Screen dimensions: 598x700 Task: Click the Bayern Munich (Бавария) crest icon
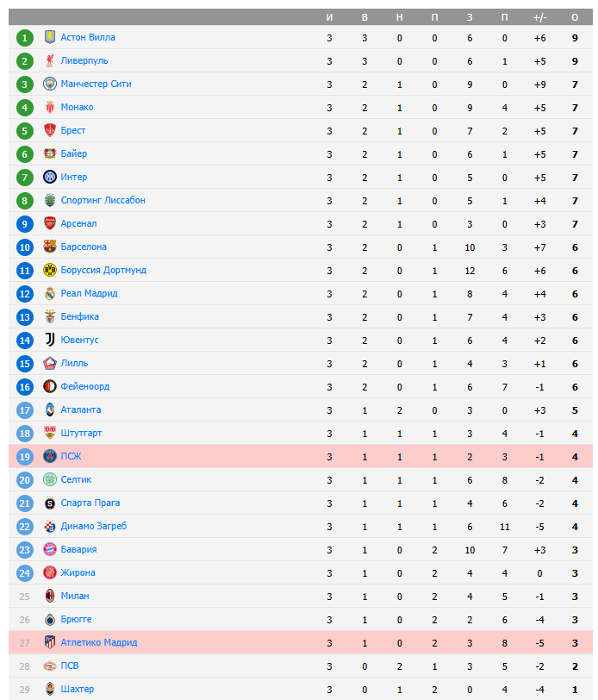[50, 549]
